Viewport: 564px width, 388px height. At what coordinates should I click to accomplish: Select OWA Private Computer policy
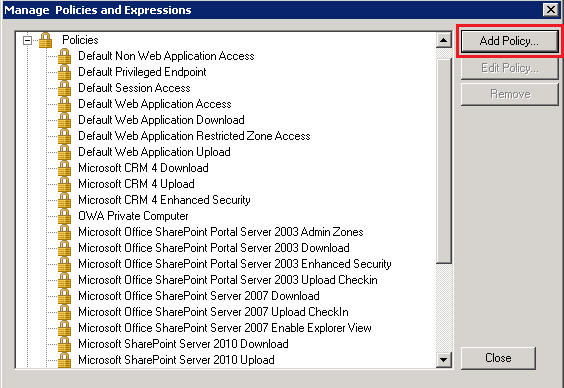point(133,216)
